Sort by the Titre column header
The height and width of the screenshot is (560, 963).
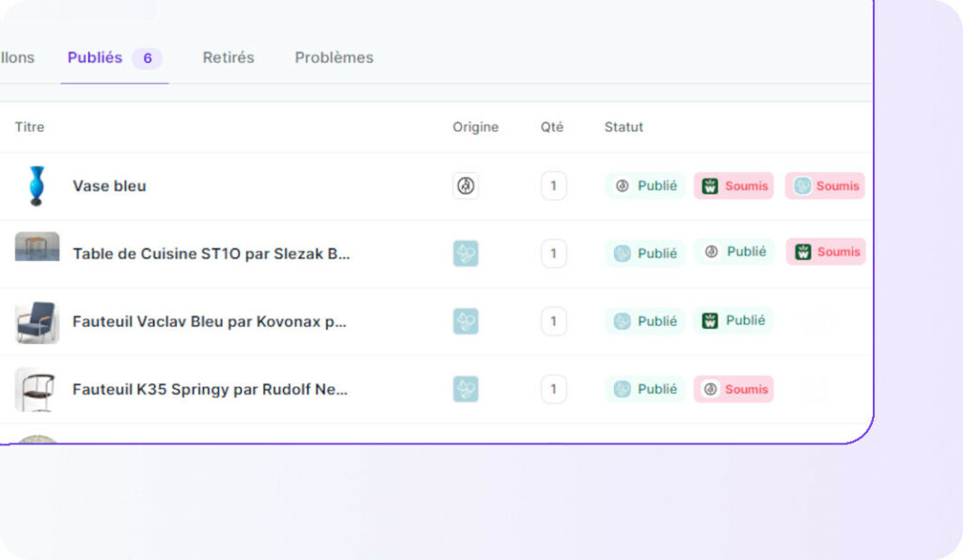(x=29, y=127)
